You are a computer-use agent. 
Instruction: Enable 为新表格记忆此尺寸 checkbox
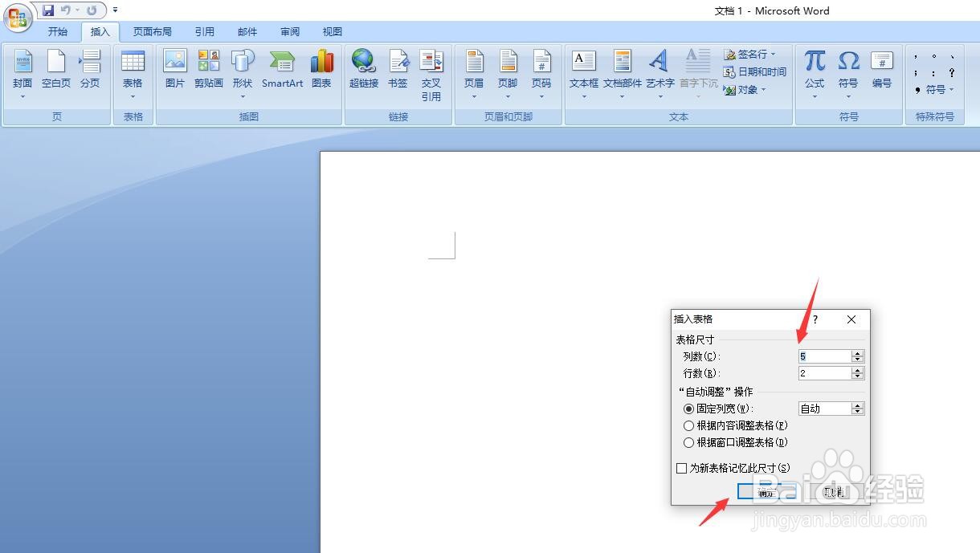coord(681,468)
